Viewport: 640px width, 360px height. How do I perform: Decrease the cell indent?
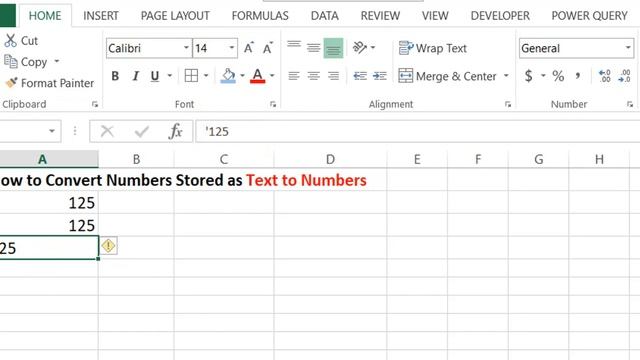[x=360, y=76]
